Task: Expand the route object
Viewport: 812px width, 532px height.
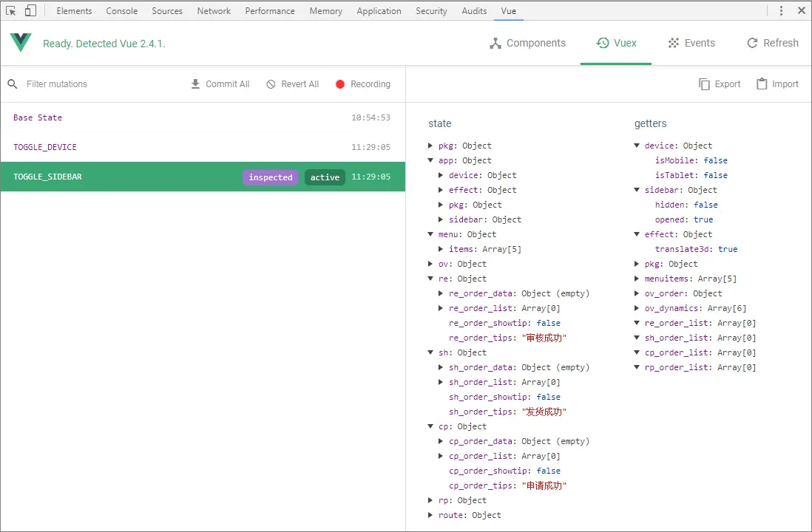Action: pos(430,515)
